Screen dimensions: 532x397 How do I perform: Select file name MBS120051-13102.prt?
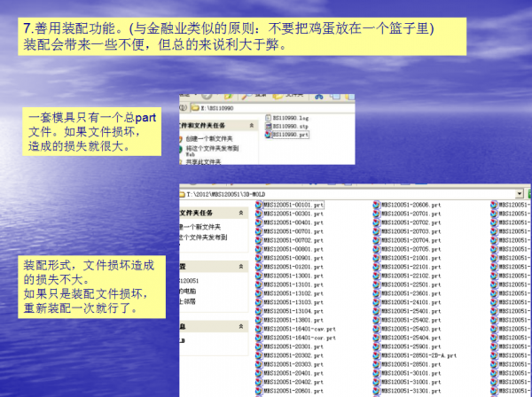(293, 293)
